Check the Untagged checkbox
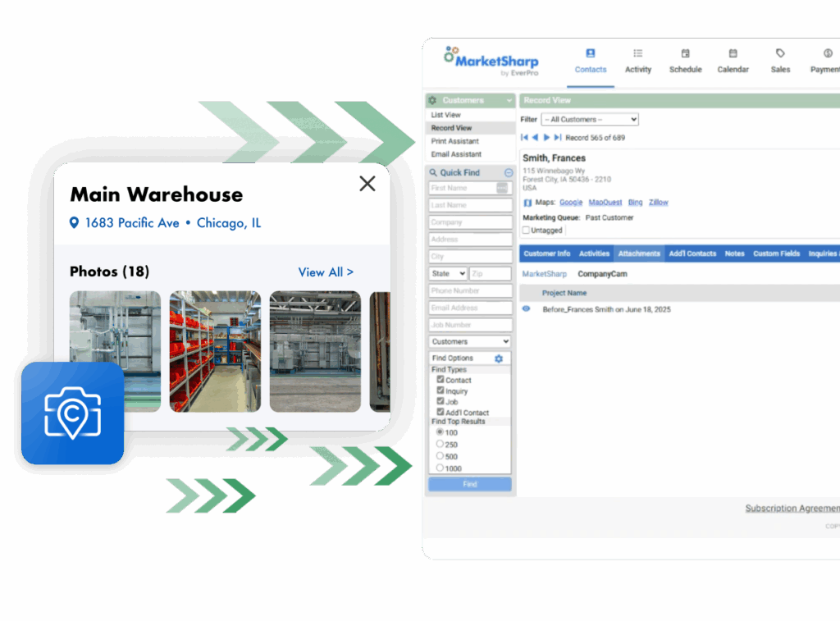 point(527,231)
